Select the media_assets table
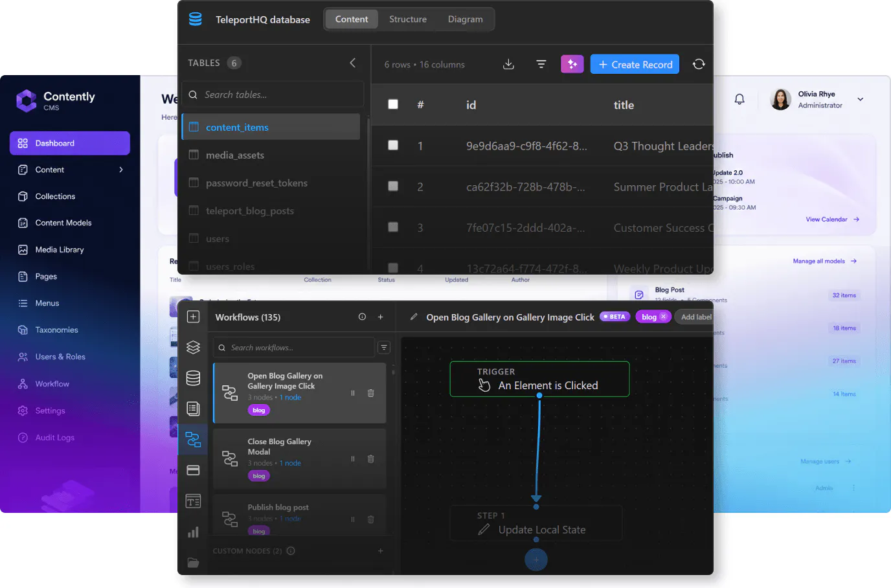The width and height of the screenshot is (891, 588). pyautogui.click(x=271, y=155)
